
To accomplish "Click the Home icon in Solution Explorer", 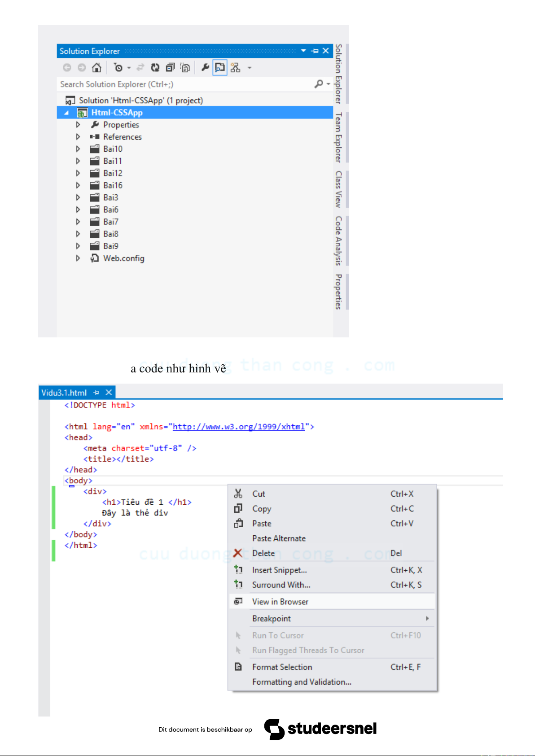I will (96, 68).
